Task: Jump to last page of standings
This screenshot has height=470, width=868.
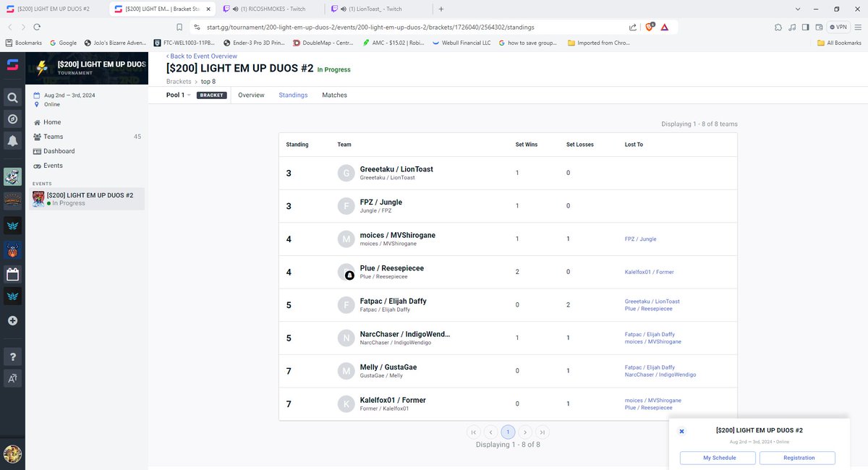Action: 542,432
